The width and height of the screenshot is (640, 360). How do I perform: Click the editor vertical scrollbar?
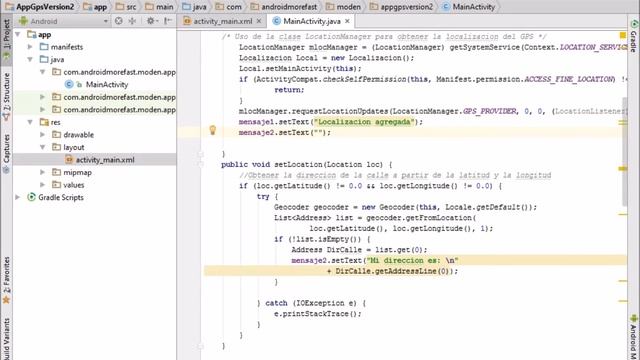pyautogui.click(x=624, y=151)
